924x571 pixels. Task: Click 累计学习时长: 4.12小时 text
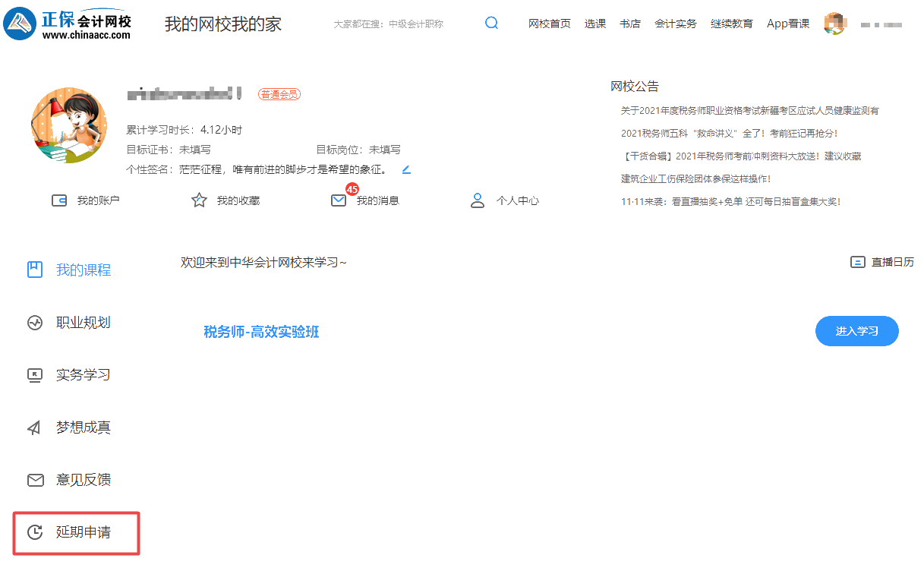point(184,130)
